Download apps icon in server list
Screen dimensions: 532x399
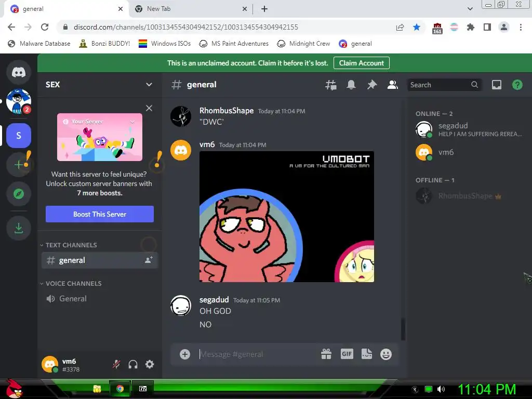tap(19, 228)
